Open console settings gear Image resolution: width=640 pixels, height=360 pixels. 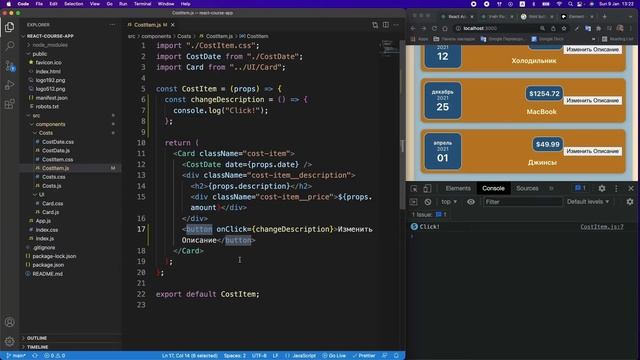click(630, 202)
